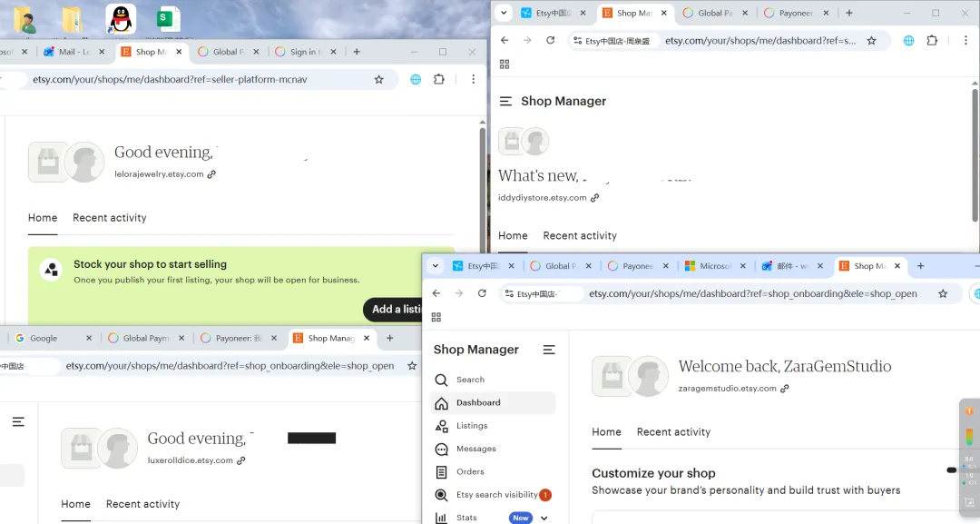Open new tab in iddydiystore window
Image resolution: width=980 pixels, height=524 pixels.
[x=848, y=13]
